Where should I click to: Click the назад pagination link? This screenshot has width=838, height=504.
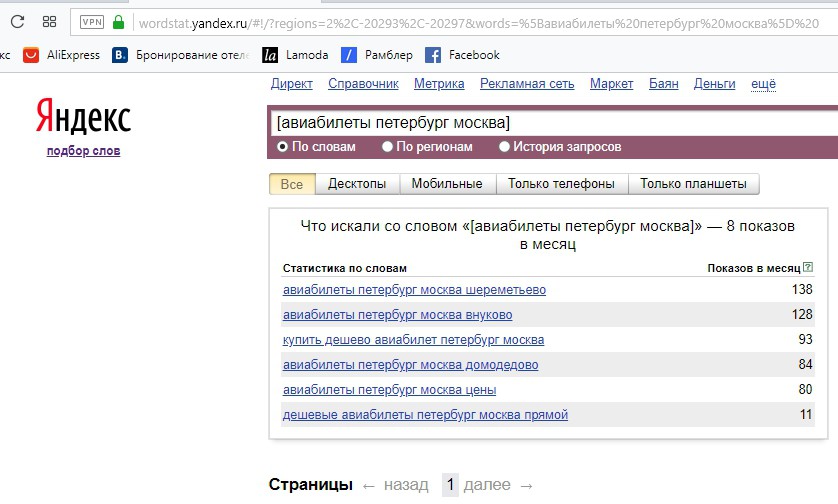(x=406, y=485)
